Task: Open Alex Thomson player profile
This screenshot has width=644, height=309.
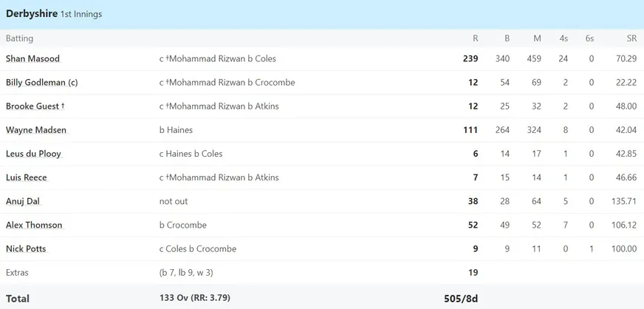Action: 34,225
